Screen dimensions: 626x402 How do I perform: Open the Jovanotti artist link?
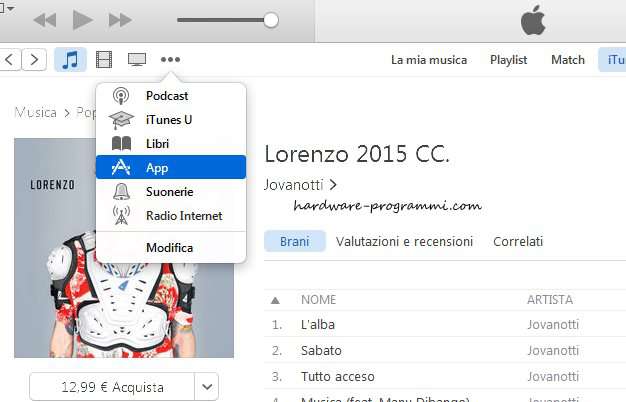point(300,185)
